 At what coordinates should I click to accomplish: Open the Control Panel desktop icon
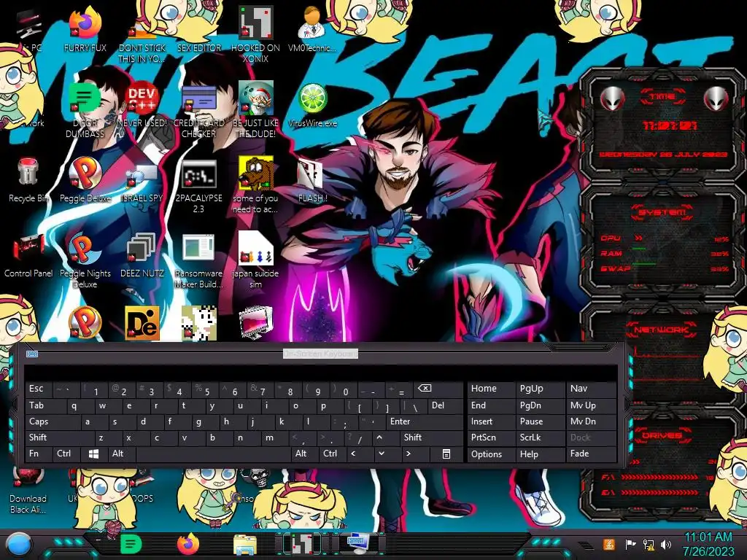pyautogui.click(x=28, y=255)
